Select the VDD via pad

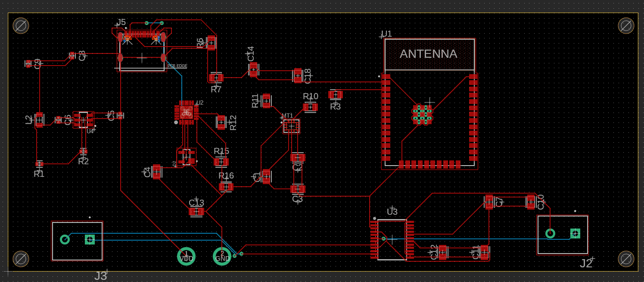point(186,256)
